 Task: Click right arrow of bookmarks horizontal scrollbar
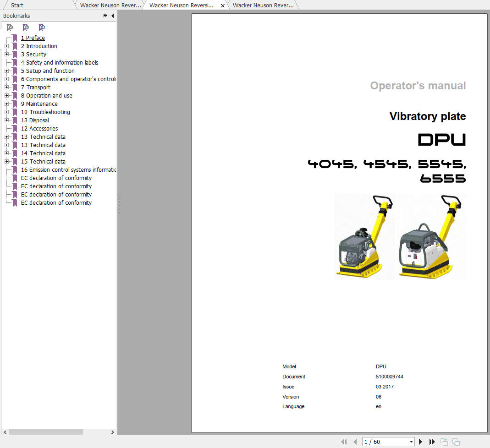[x=112, y=432]
